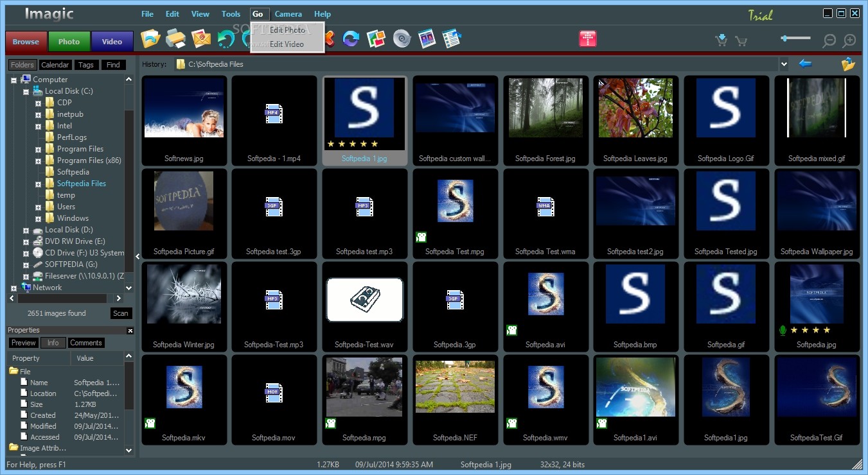
Task: Click the WMA icon of Softpedia Test.wma
Action: pos(545,207)
